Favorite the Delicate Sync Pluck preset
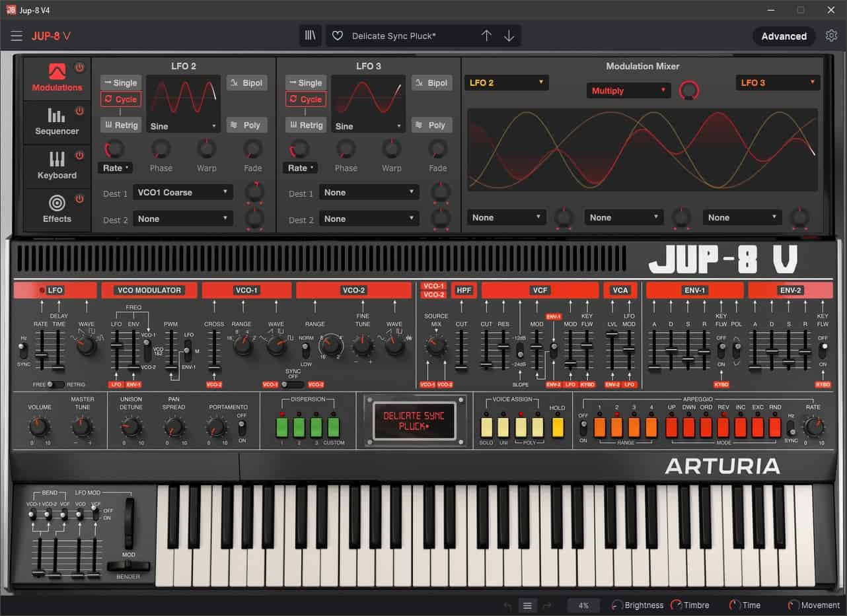This screenshot has height=616, width=847. (x=338, y=36)
